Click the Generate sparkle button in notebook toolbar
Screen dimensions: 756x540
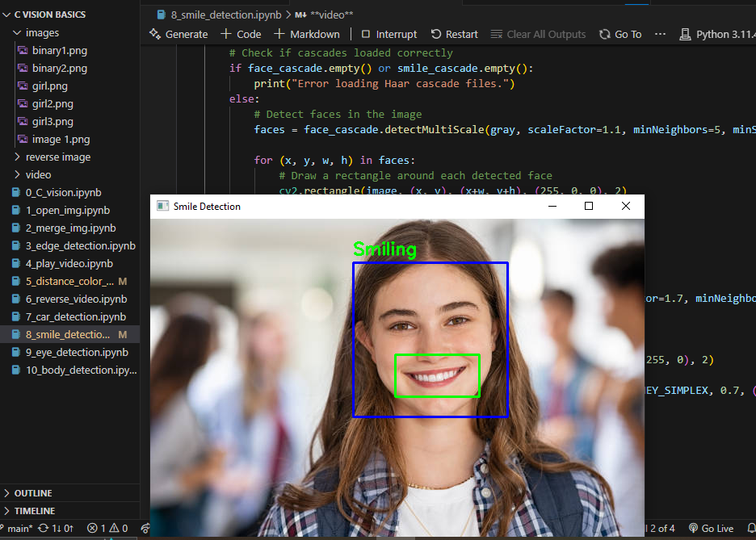coord(178,34)
